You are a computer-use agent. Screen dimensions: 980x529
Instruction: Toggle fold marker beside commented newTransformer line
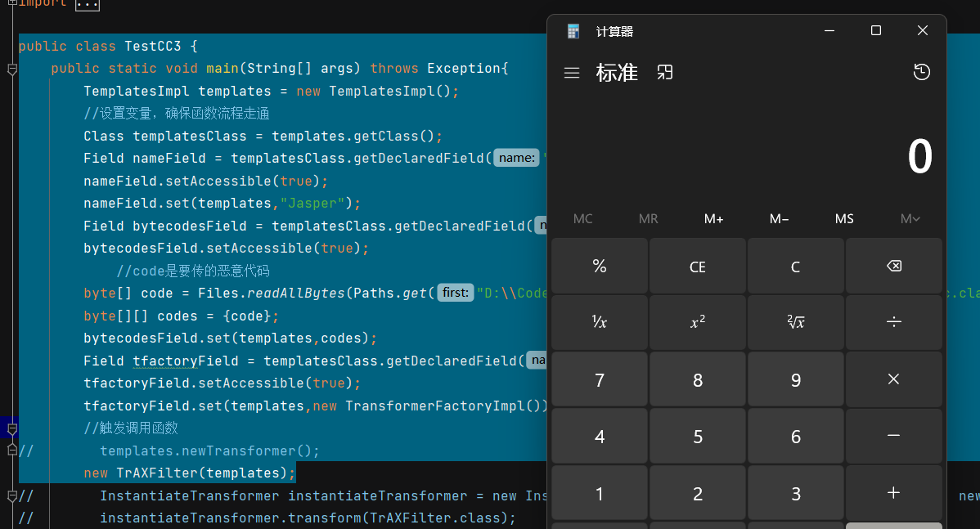point(12,450)
